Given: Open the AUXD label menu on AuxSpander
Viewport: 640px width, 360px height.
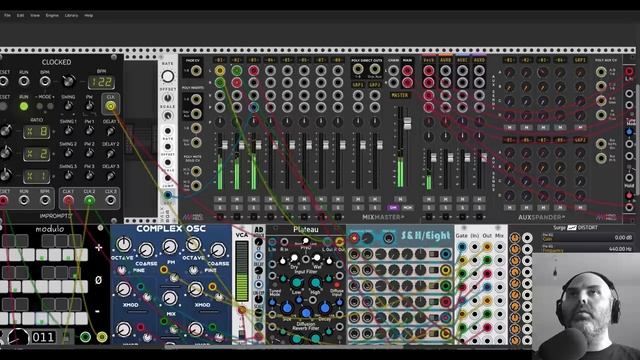Looking at the screenshot, I should click(x=479, y=60).
